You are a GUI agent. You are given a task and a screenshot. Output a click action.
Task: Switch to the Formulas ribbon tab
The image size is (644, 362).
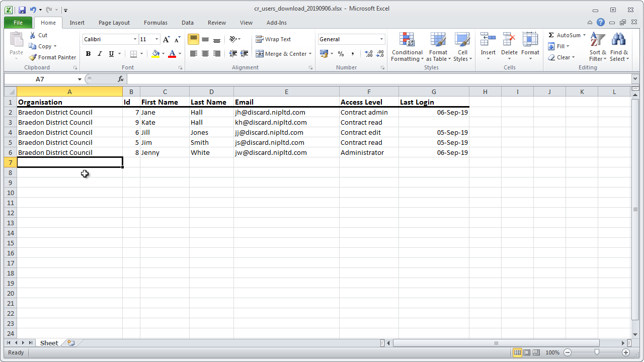(x=155, y=23)
